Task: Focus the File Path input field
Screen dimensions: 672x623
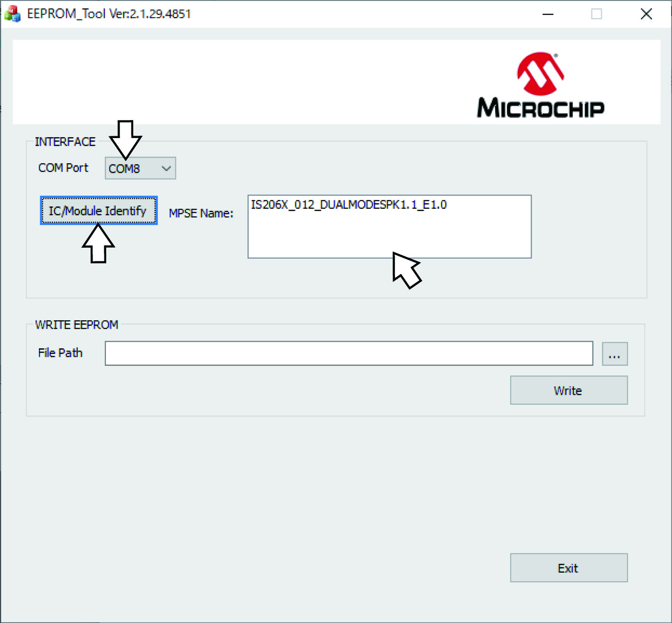Action: coord(349,353)
